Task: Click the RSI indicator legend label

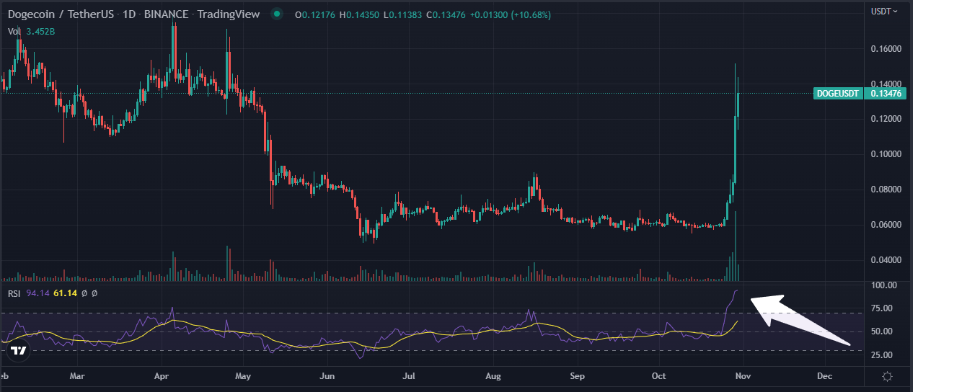Action: [14, 293]
